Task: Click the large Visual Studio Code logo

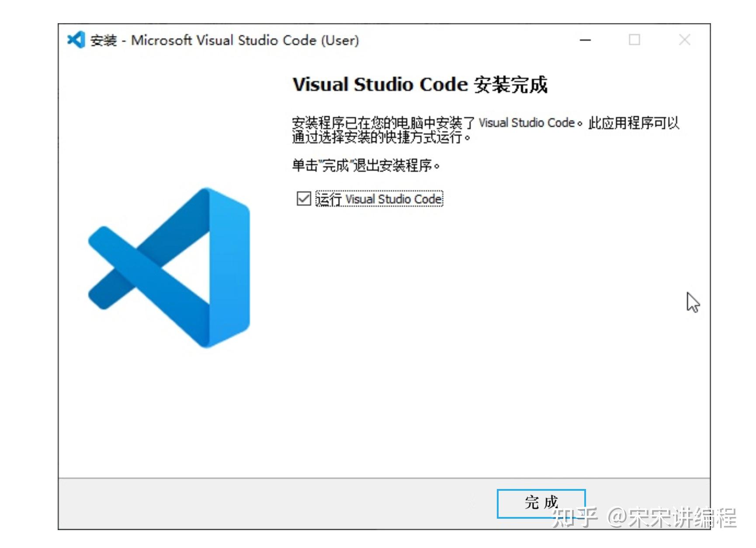Action: (170, 267)
